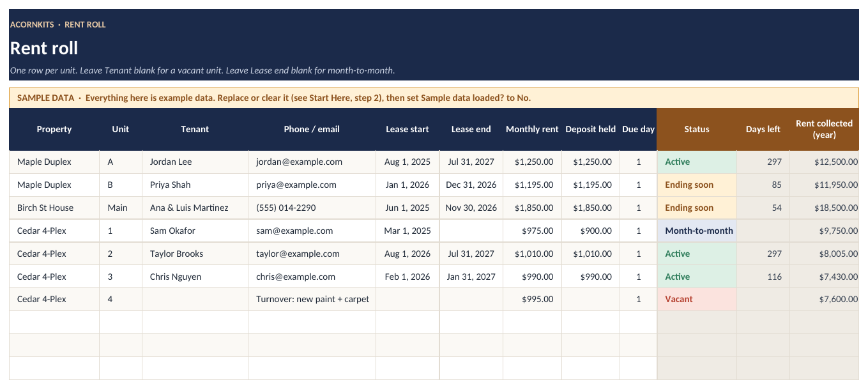The width and height of the screenshot is (868, 389).
Task: Click the taylor@example.com cell
Action: (312, 254)
